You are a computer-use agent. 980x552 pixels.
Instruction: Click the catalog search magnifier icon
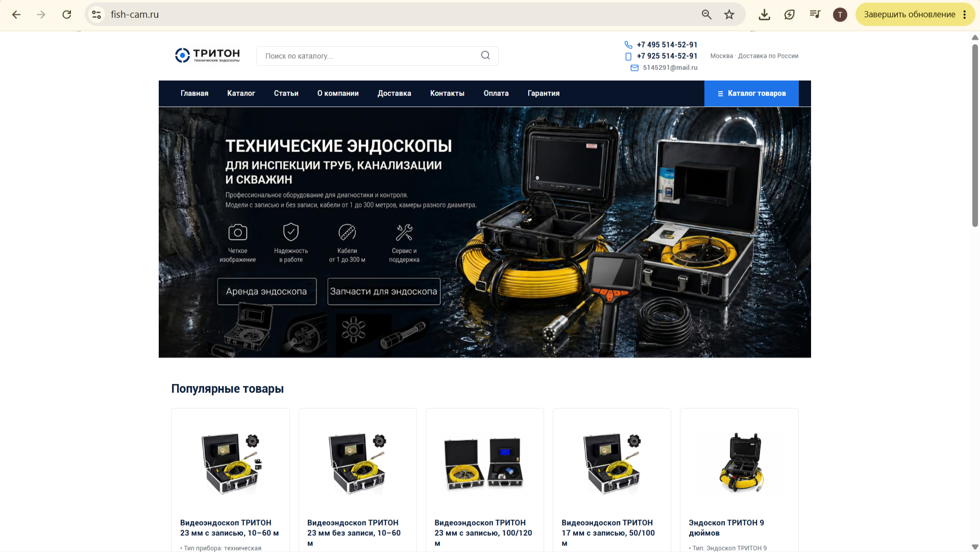[x=485, y=56]
